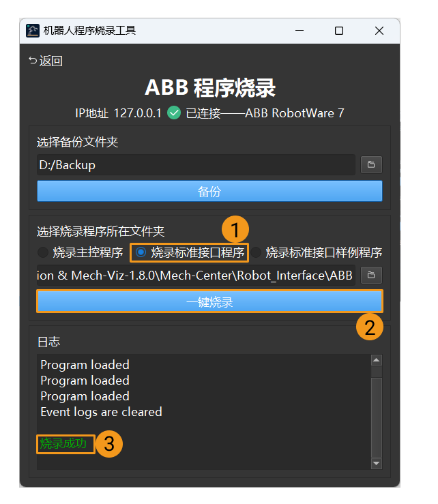Click ABB 程序烧录 heading
This screenshot has width=438, height=504.
(210, 87)
